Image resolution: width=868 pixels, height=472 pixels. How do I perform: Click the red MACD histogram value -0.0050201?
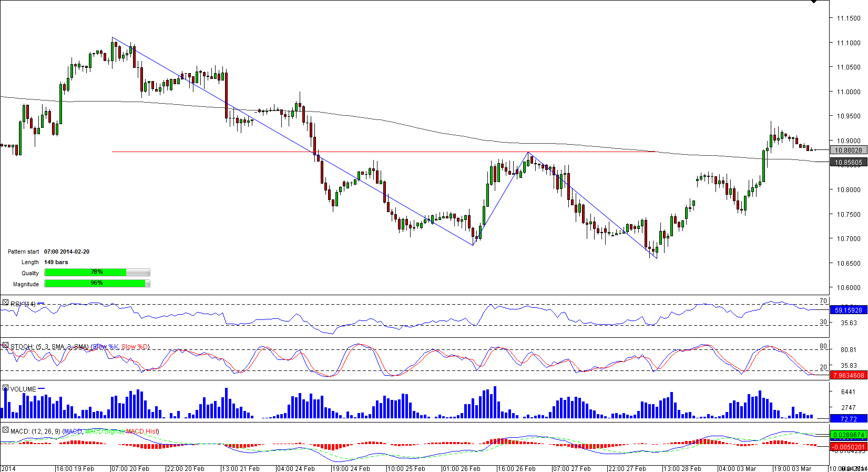click(x=848, y=447)
